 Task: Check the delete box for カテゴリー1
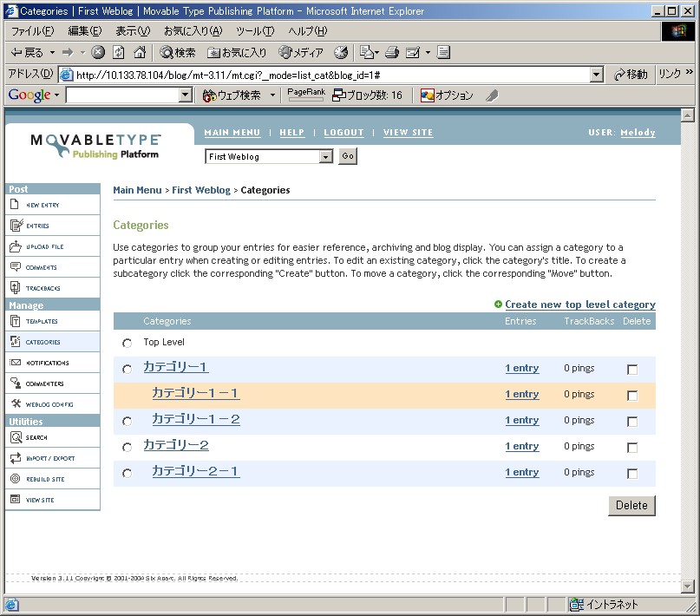pos(632,369)
